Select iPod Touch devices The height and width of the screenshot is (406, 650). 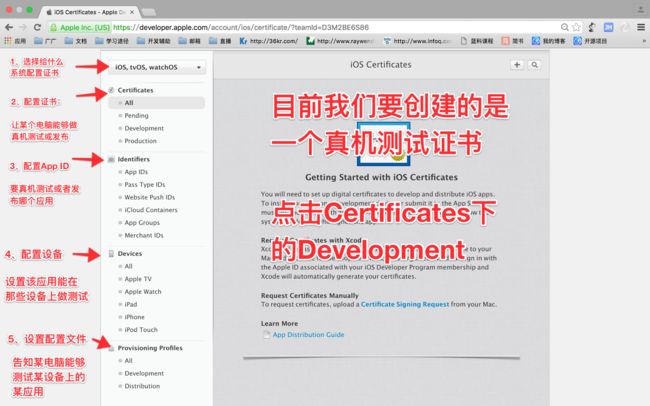(x=141, y=330)
